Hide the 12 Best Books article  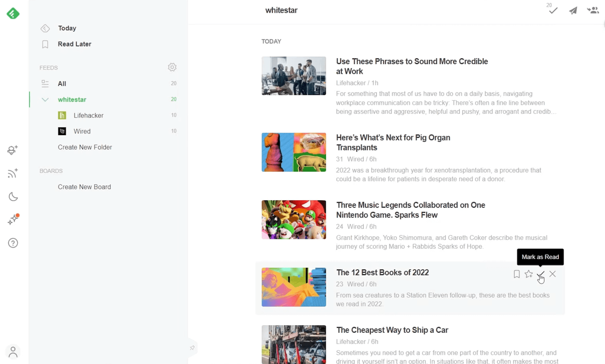(552, 274)
